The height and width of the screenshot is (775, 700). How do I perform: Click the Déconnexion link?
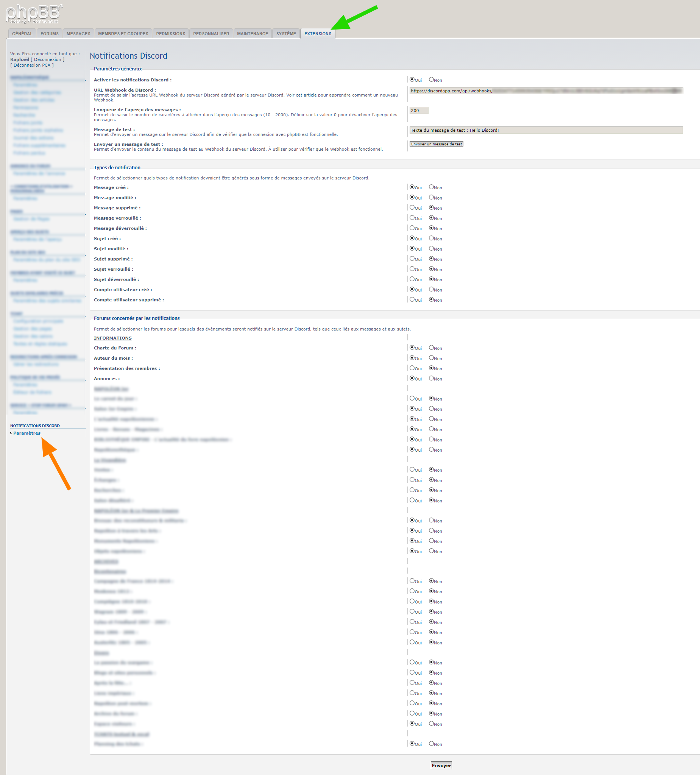[x=47, y=59]
